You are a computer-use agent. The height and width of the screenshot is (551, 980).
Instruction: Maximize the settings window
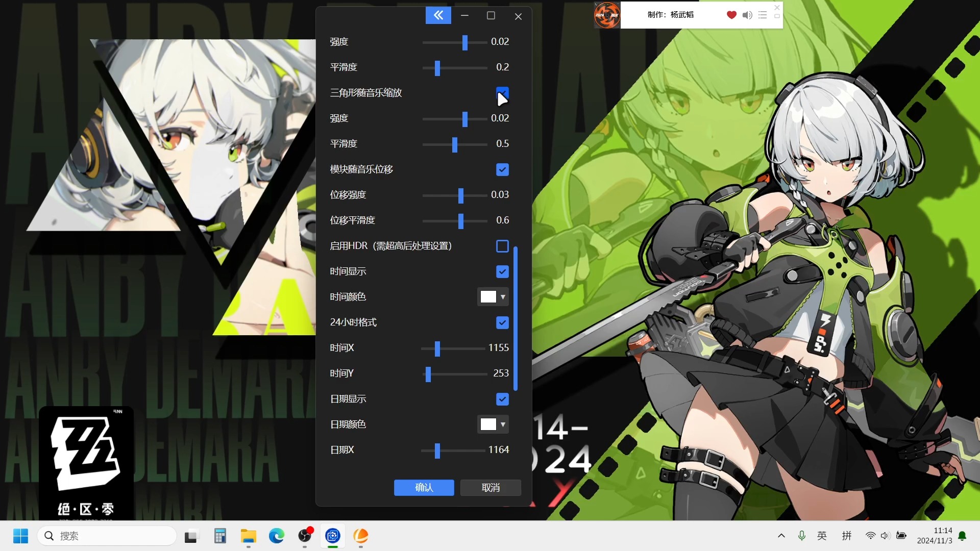491,16
